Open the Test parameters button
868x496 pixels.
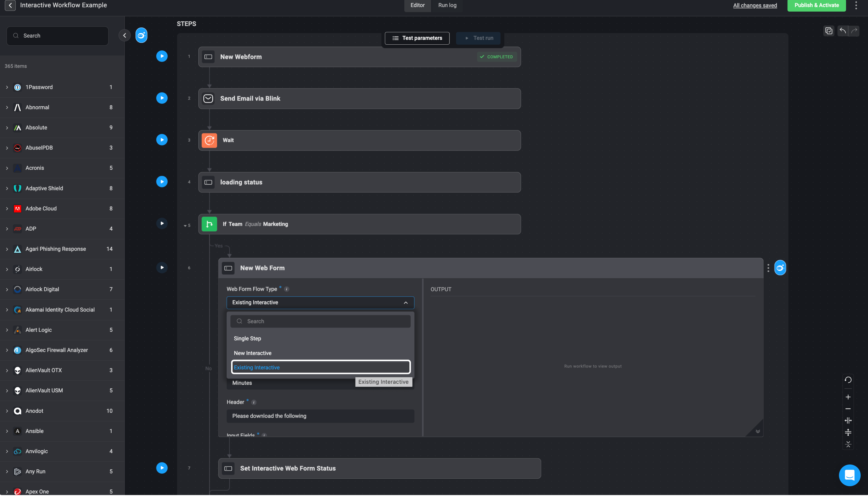tap(417, 38)
